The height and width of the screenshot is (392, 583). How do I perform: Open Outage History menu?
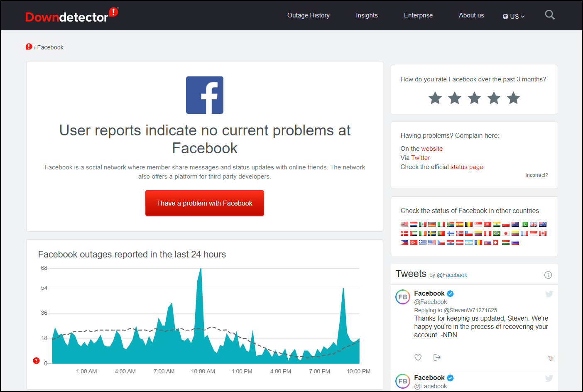pyautogui.click(x=309, y=15)
